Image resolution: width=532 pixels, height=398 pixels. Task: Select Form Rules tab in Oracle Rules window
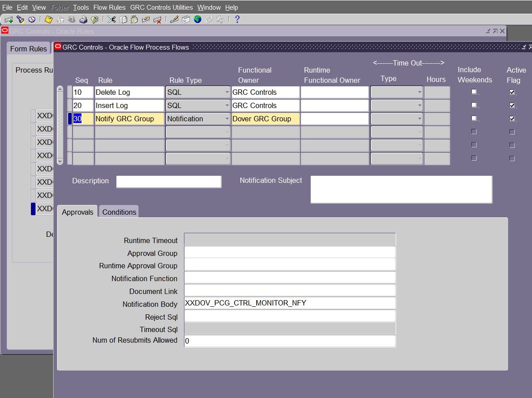[x=28, y=49]
